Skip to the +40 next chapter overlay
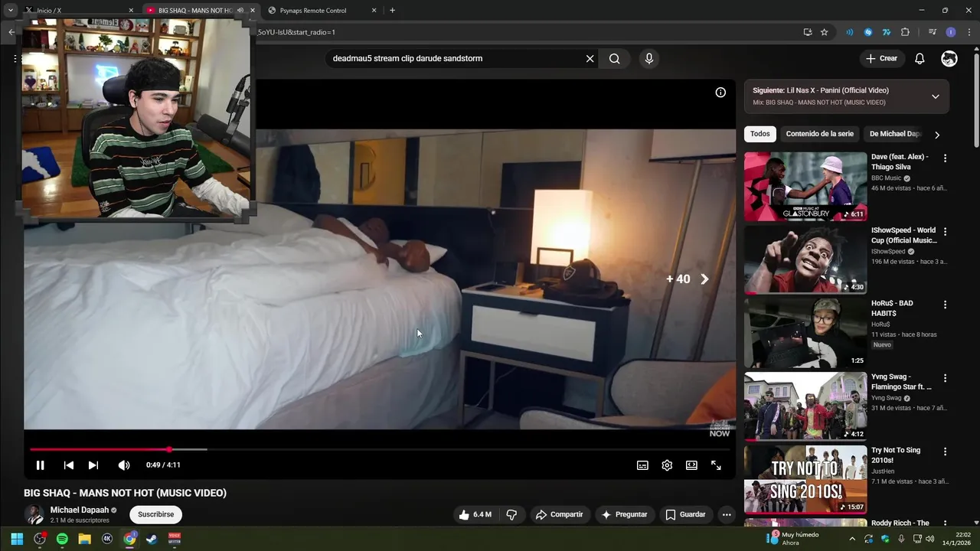The image size is (980, 551). (688, 279)
